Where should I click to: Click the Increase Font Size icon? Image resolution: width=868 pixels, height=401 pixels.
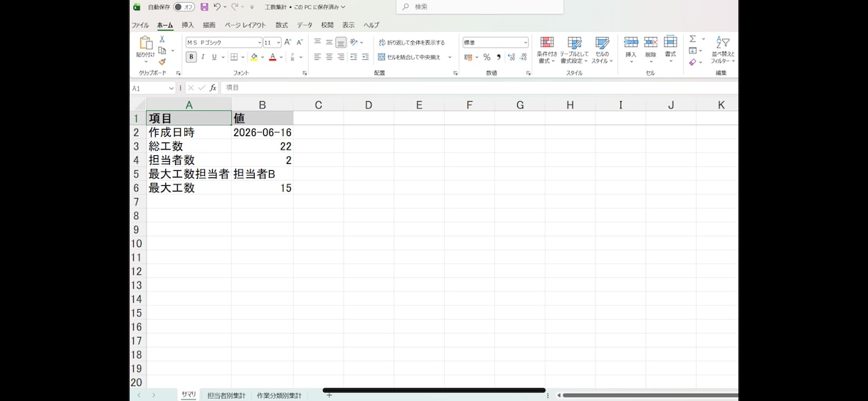(x=288, y=43)
